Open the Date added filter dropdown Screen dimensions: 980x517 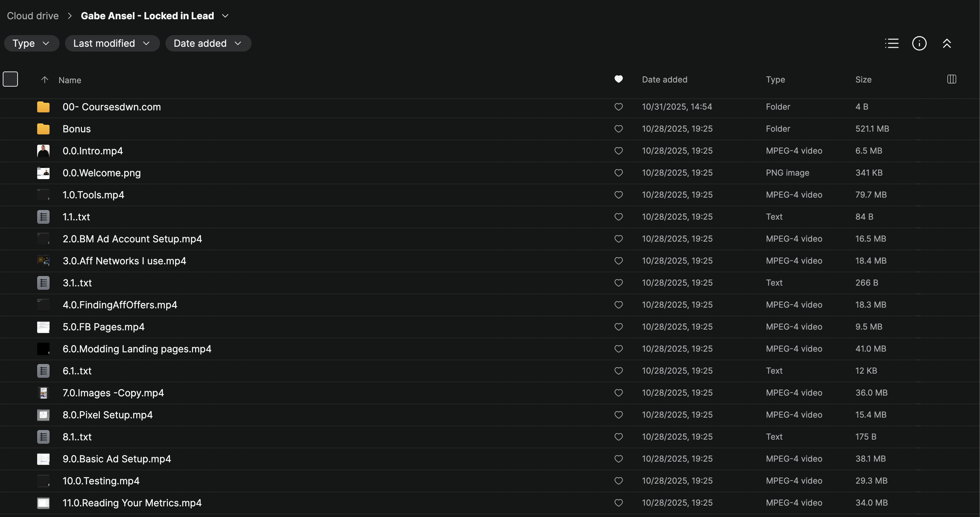click(208, 43)
